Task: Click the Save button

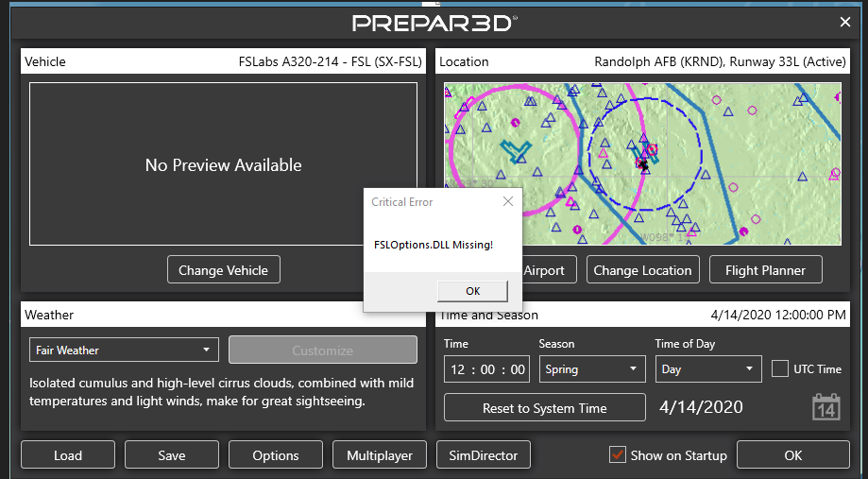Action: click(x=172, y=455)
